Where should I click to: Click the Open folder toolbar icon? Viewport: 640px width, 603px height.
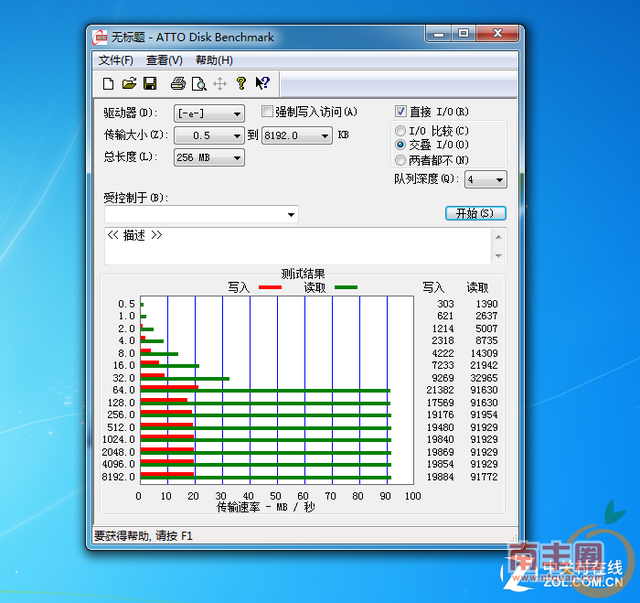click(x=129, y=84)
